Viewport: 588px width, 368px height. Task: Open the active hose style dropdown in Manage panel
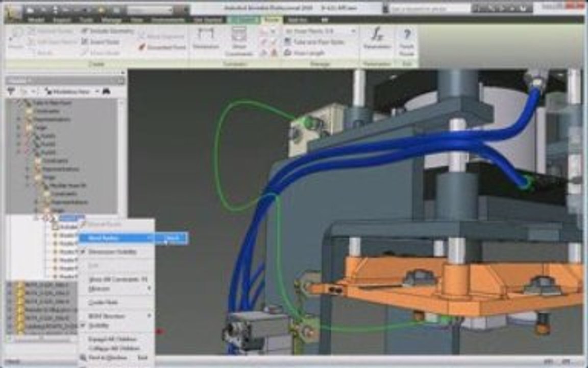point(321,31)
